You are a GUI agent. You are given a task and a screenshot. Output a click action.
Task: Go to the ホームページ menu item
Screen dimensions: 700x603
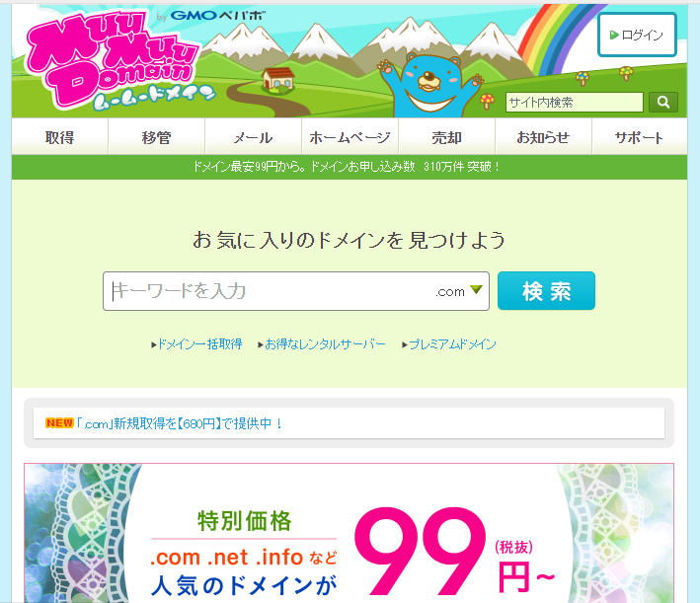(x=350, y=137)
